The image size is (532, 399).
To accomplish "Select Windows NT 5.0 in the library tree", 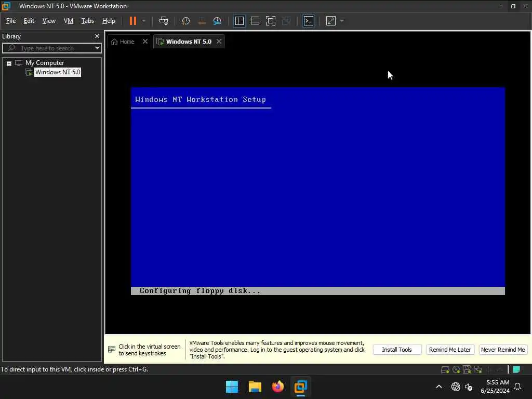I will [x=57, y=72].
